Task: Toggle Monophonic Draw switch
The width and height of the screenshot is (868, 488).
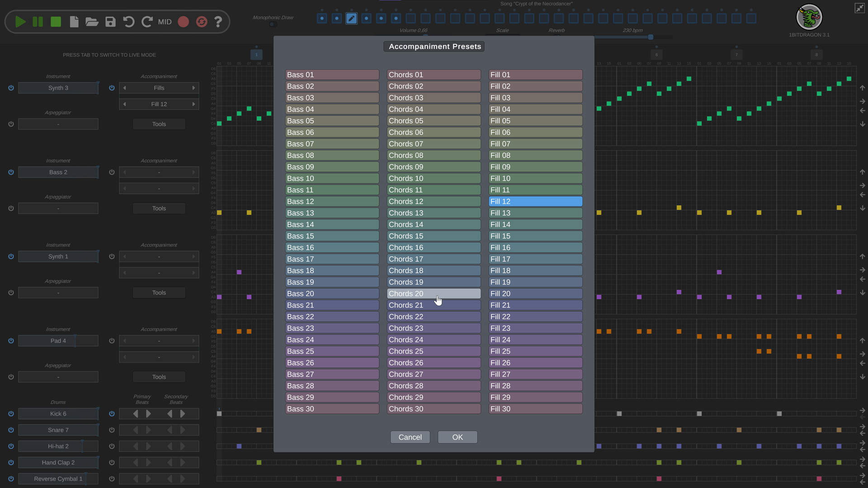Action: coord(273,24)
